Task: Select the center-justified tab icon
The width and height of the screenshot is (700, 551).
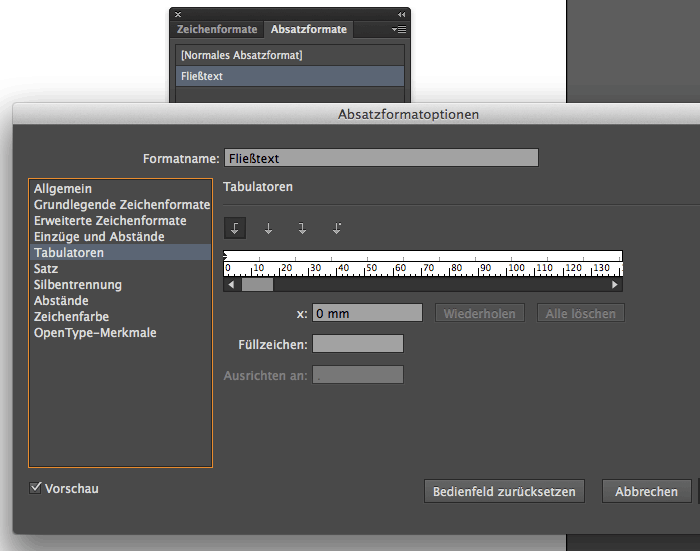Action: 268,228
